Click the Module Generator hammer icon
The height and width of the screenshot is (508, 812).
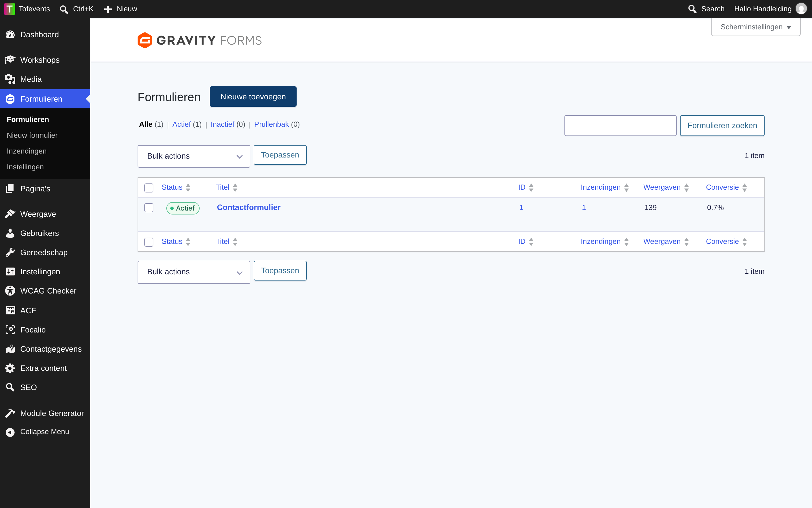click(10, 413)
